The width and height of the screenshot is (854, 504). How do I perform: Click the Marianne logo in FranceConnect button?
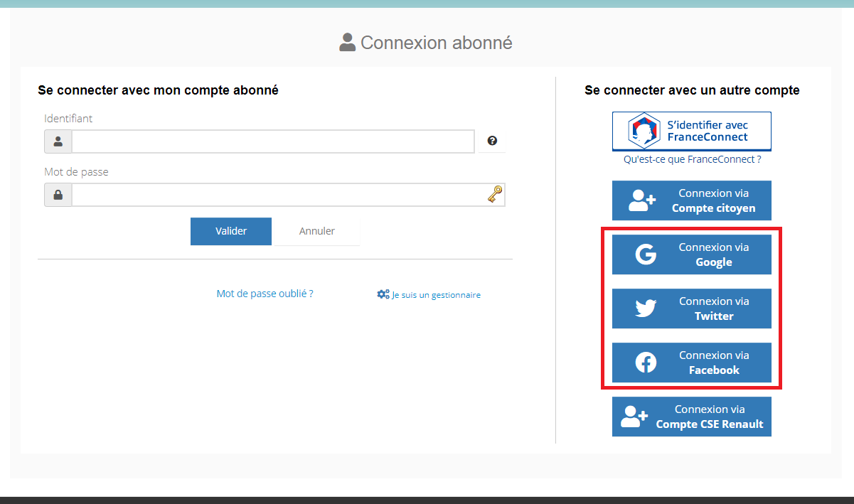(644, 131)
